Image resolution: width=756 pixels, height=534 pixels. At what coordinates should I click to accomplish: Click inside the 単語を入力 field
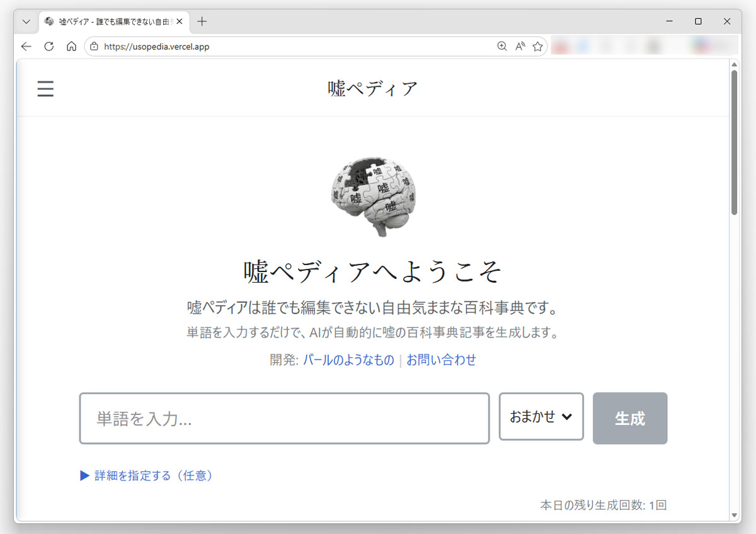[283, 418]
